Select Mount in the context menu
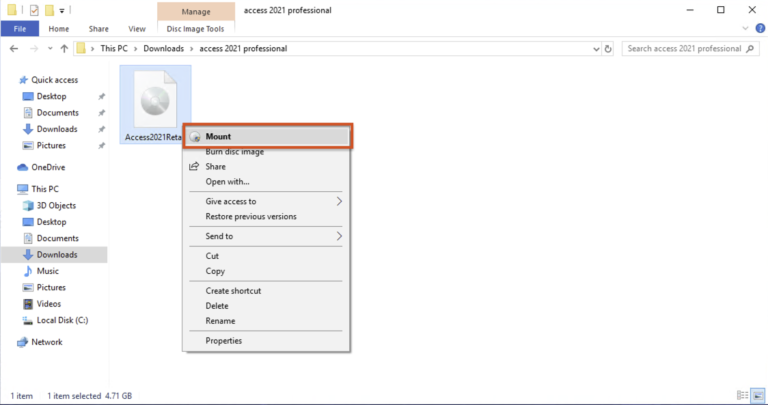 267,136
